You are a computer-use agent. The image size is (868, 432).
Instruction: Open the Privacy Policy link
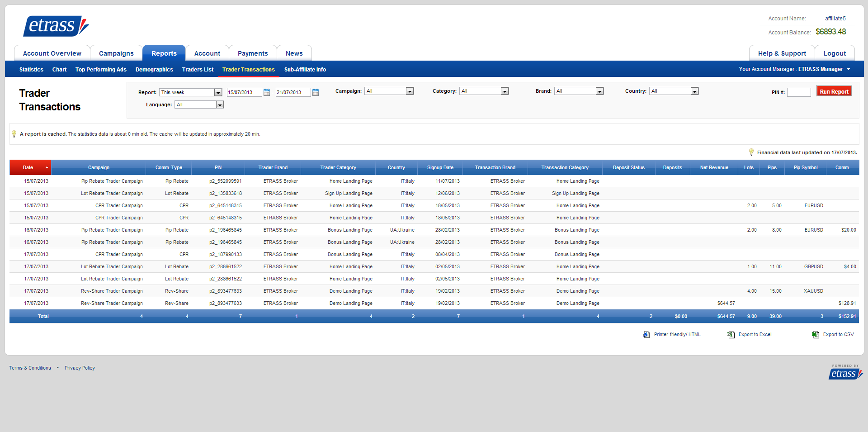[x=80, y=368]
